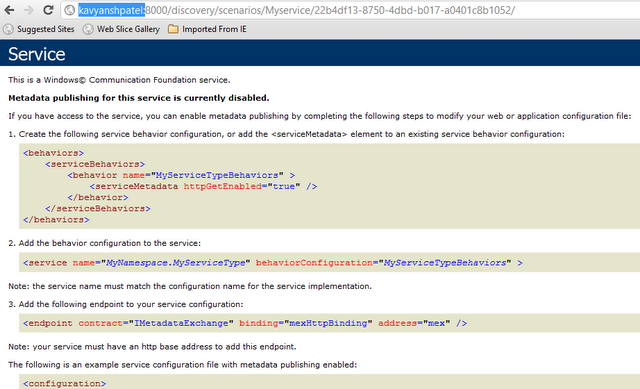Focus the address bar URL field
Viewport: 640px width, 389px height.
click(350, 10)
